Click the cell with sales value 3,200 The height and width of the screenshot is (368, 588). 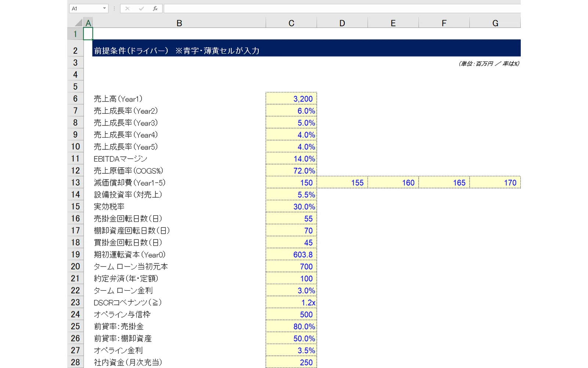291,99
